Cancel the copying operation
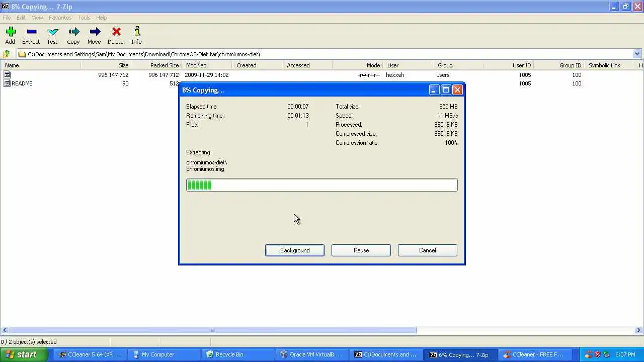The width and height of the screenshot is (644, 362). point(428,250)
